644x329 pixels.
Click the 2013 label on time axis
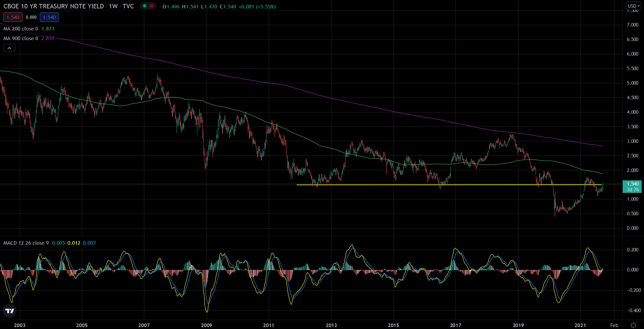point(331,325)
